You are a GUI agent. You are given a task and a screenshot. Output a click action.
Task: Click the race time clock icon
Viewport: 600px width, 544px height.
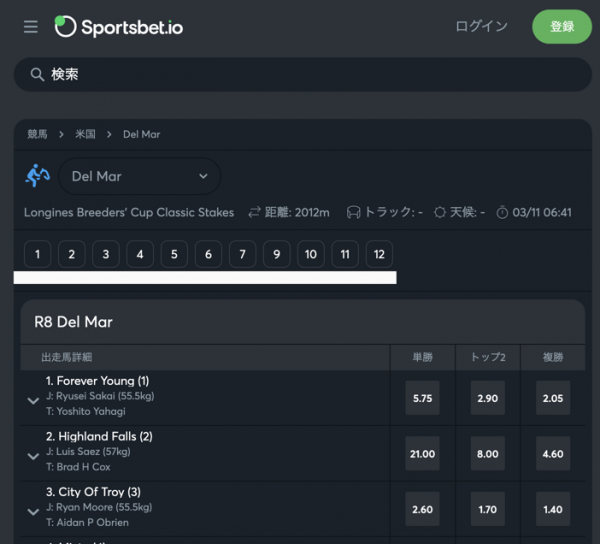(502, 213)
